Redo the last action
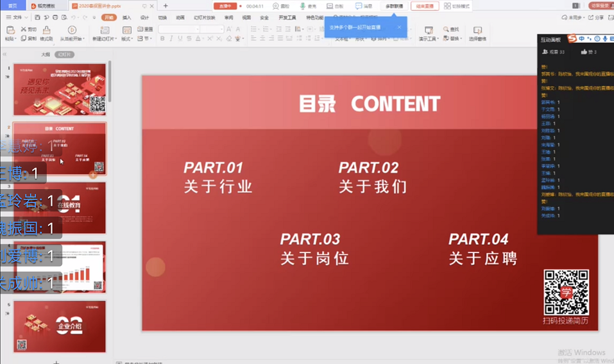The image size is (614, 364). 85,17
